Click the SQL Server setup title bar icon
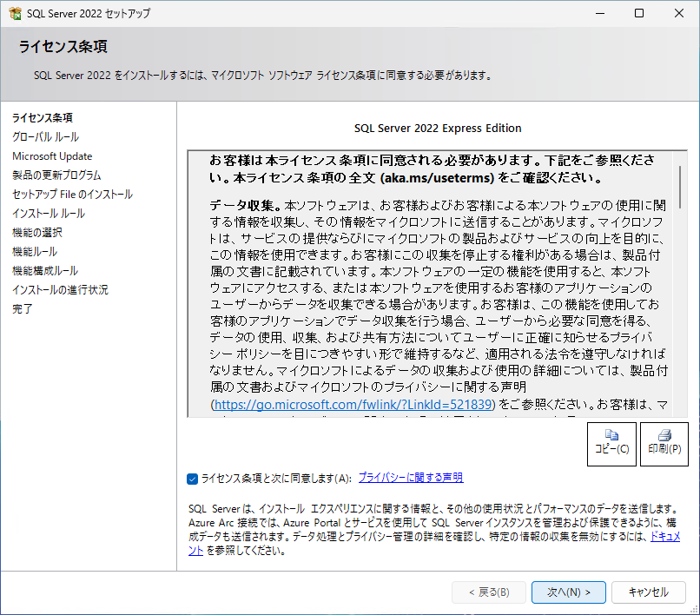 pyautogui.click(x=15, y=13)
